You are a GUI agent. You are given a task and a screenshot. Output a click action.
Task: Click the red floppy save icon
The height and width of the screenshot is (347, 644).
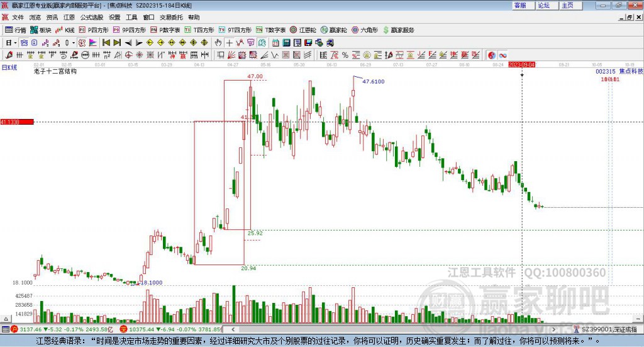[308, 43]
